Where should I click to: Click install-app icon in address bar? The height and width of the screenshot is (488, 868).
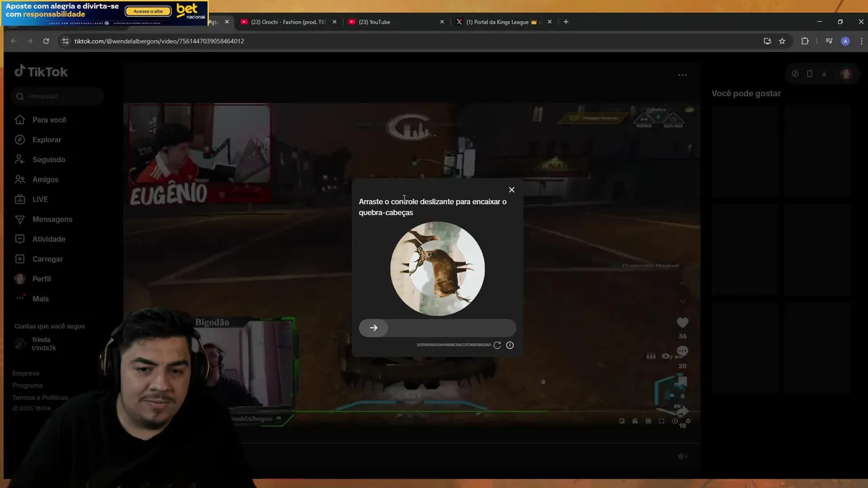coord(767,41)
